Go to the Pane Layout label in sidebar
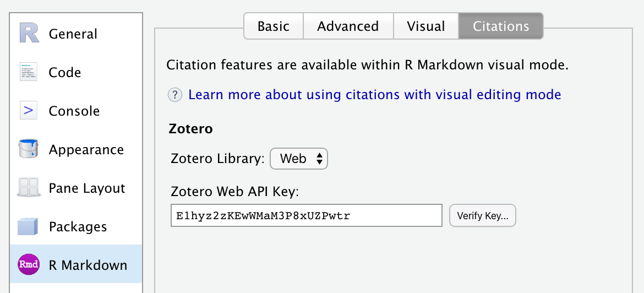 click(x=87, y=188)
